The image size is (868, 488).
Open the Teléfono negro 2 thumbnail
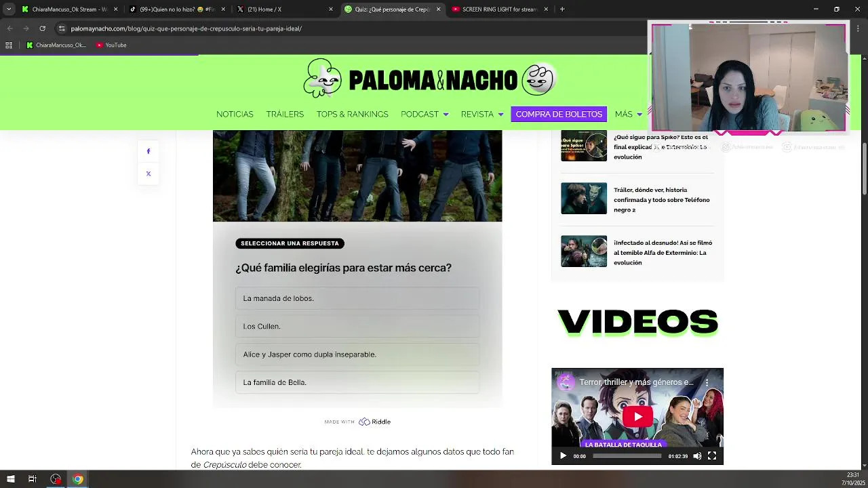click(584, 198)
